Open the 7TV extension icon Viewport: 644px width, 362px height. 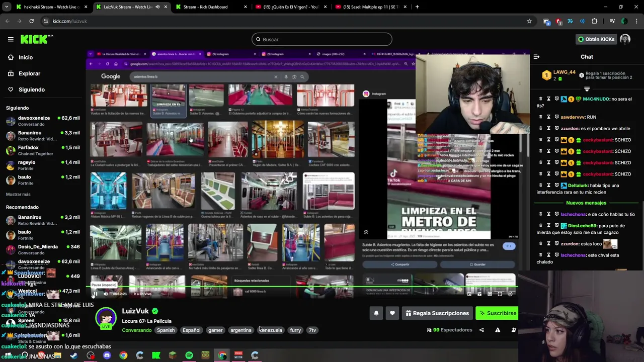click(x=570, y=21)
